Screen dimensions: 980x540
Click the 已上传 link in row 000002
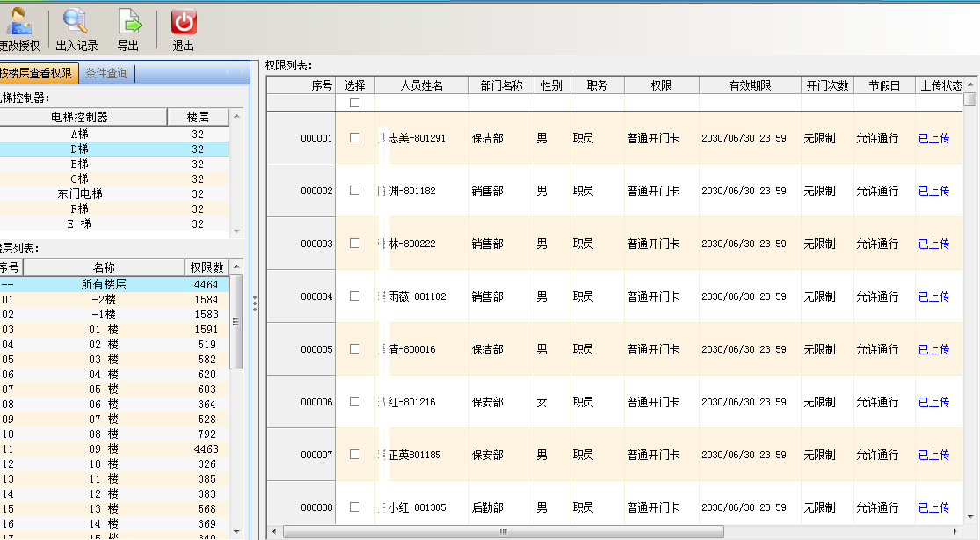tap(933, 191)
